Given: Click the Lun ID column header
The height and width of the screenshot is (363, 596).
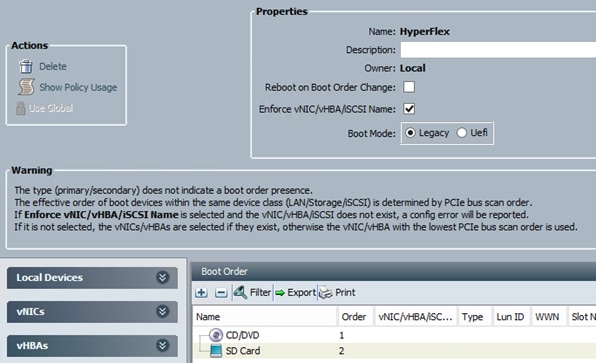Looking at the screenshot, I should 511,317.
